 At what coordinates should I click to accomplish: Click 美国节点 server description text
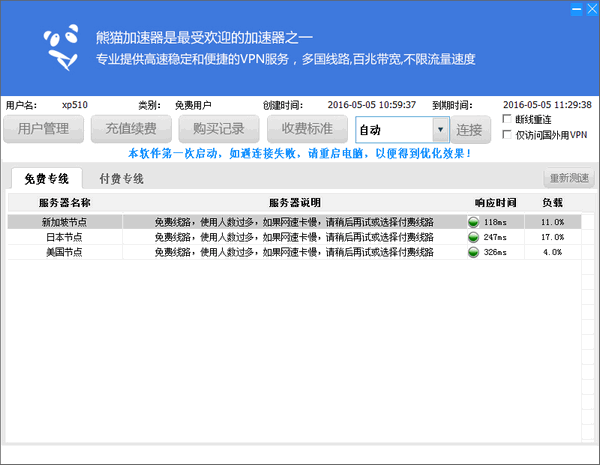tap(294, 252)
